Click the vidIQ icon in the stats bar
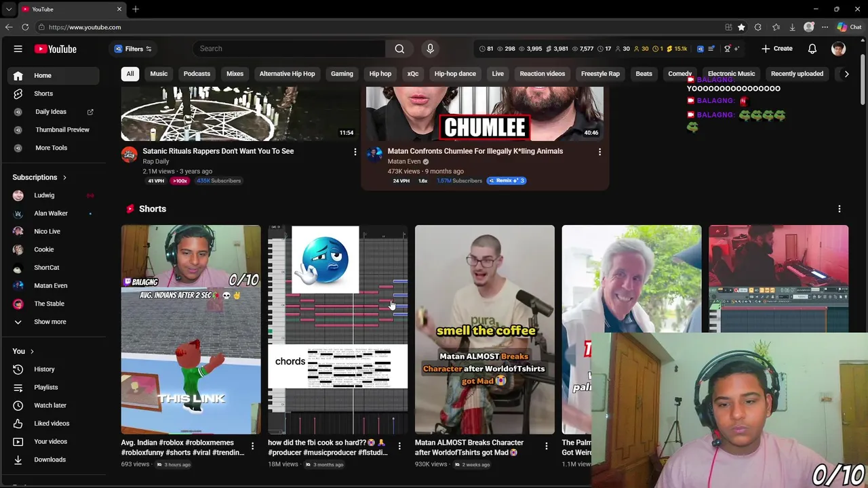Viewport: 868px width, 488px height. point(701,49)
